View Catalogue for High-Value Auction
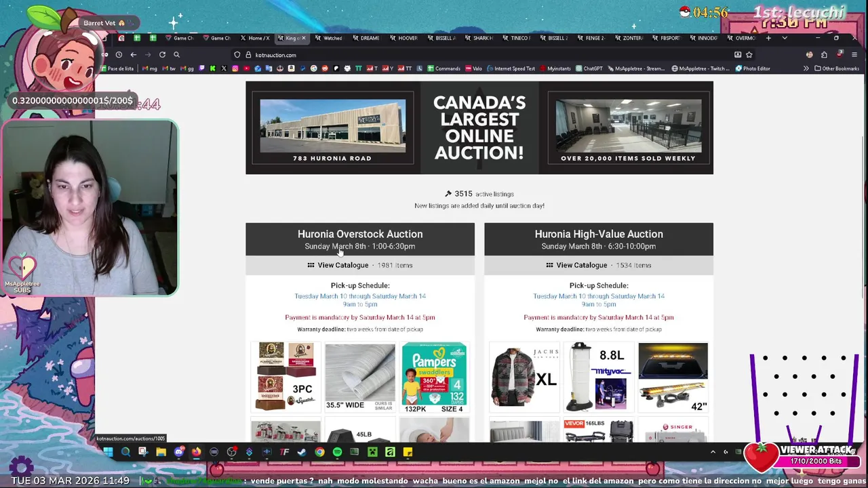 [x=581, y=265]
